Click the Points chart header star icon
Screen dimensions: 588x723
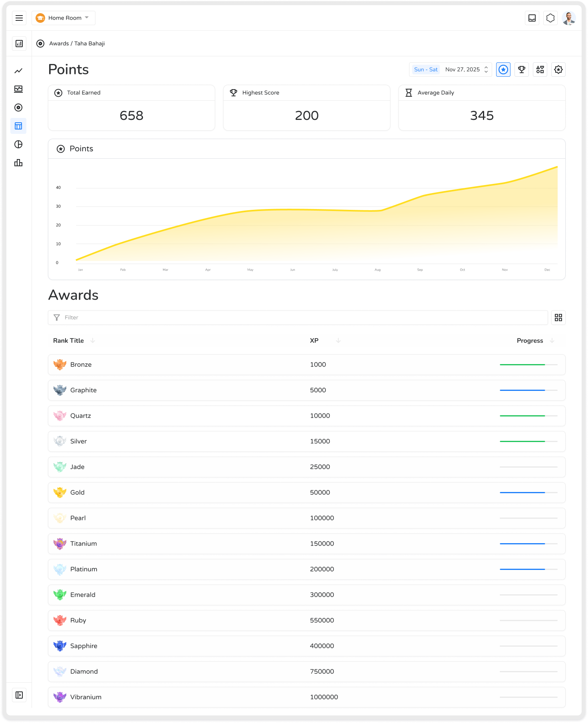tap(61, 149)
